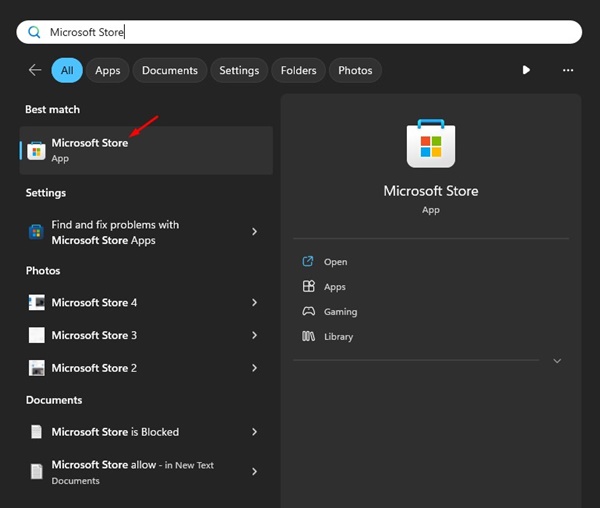This screenshot has height=508, width=600.
Task: Switch to the Documents filter tab
Action: (170, 70)
